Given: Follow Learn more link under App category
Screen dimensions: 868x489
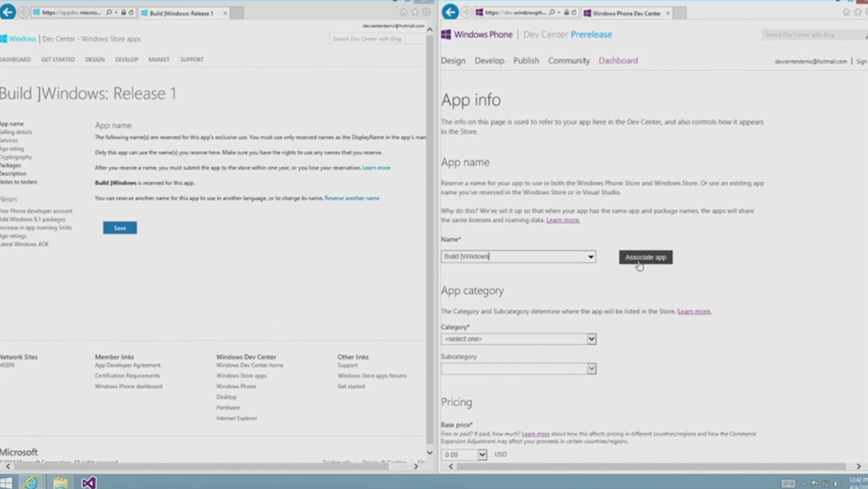Looking at the screenshot, I should [x=693, y=311].
